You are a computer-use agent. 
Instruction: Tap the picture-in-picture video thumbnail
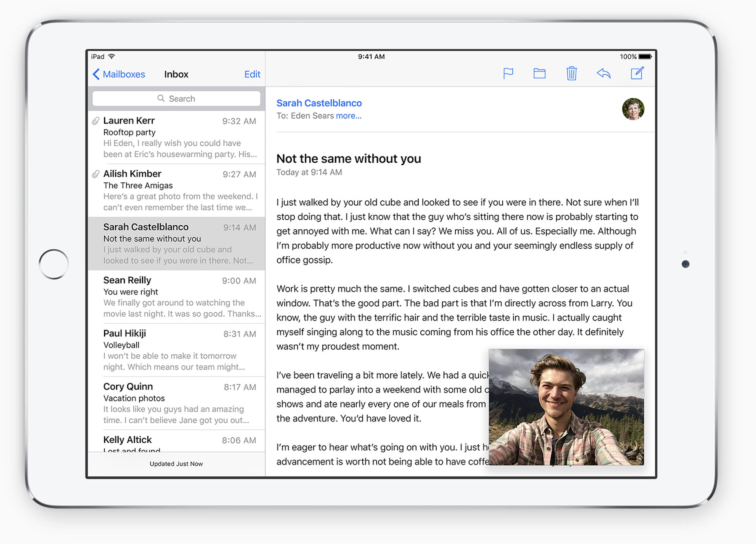(x=566, y=407)
